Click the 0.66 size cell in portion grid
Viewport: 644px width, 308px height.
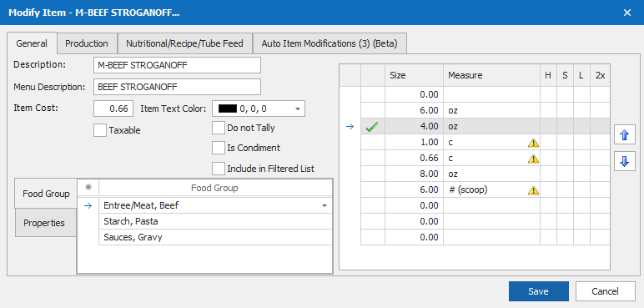pos(414,159)
